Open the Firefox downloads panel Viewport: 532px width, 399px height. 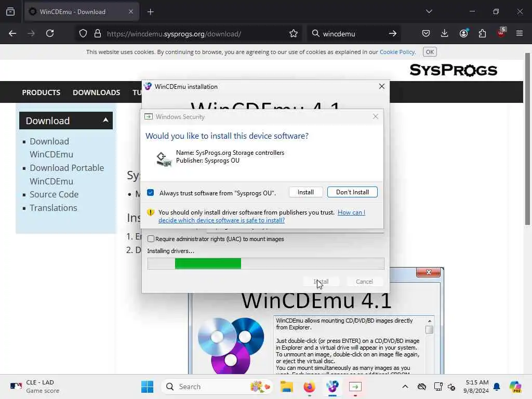tap(445, 34)
